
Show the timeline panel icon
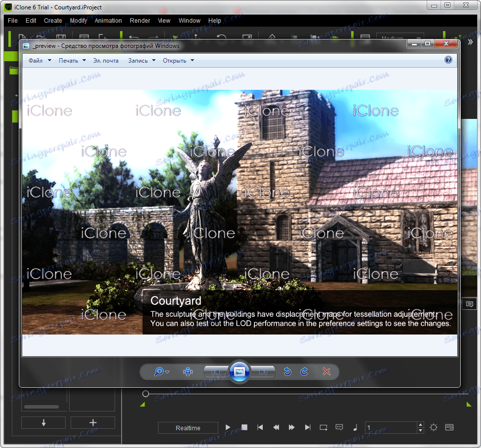(449, 427)
